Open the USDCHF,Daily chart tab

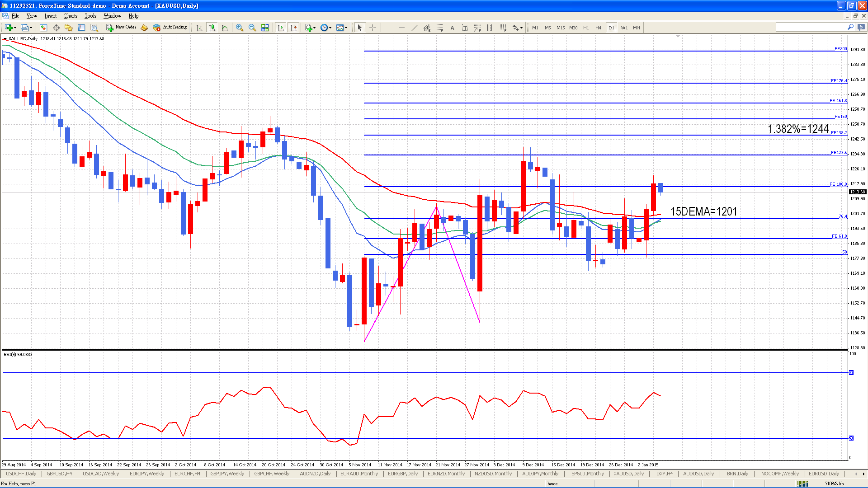pos(21,474)
